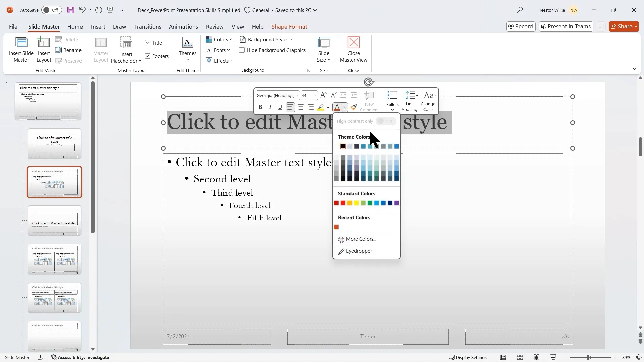
Task: Apply font color A icon
Action: 337,107
